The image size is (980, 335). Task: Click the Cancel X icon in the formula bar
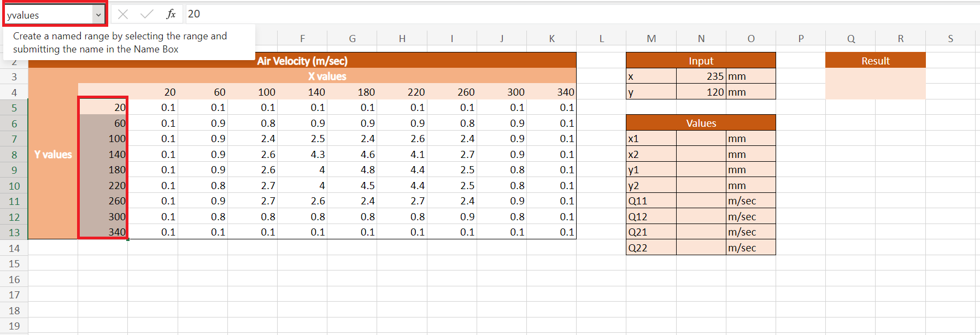pyautogui.click(x=123, y=14)
